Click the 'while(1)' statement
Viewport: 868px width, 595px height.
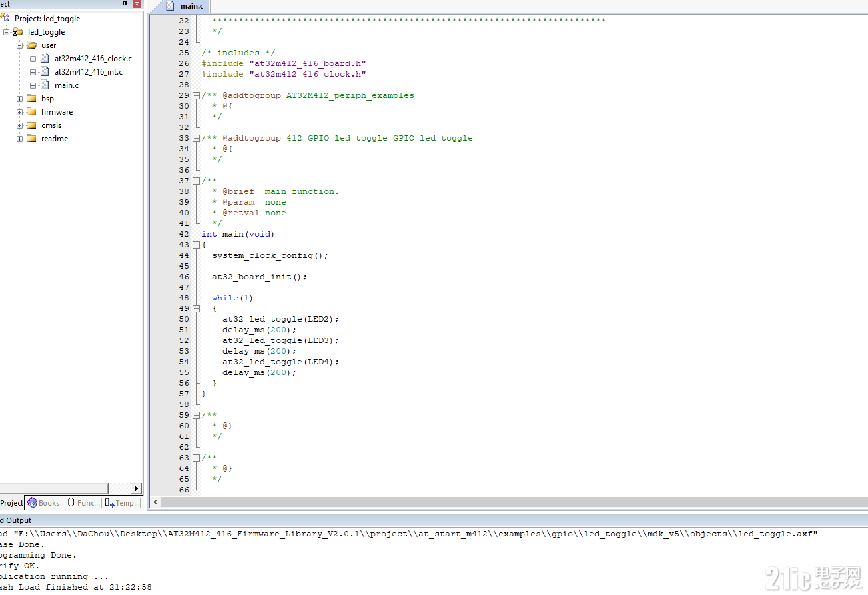[232, 298]
